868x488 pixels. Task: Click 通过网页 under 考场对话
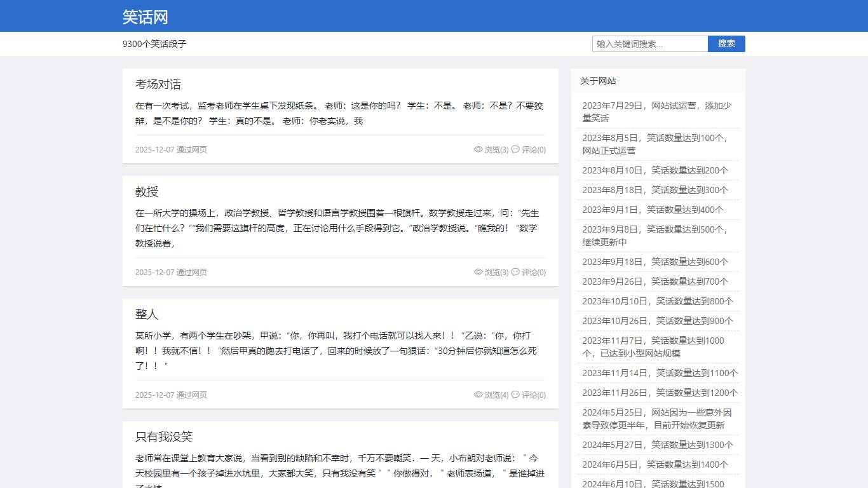[x=192, y=149]
